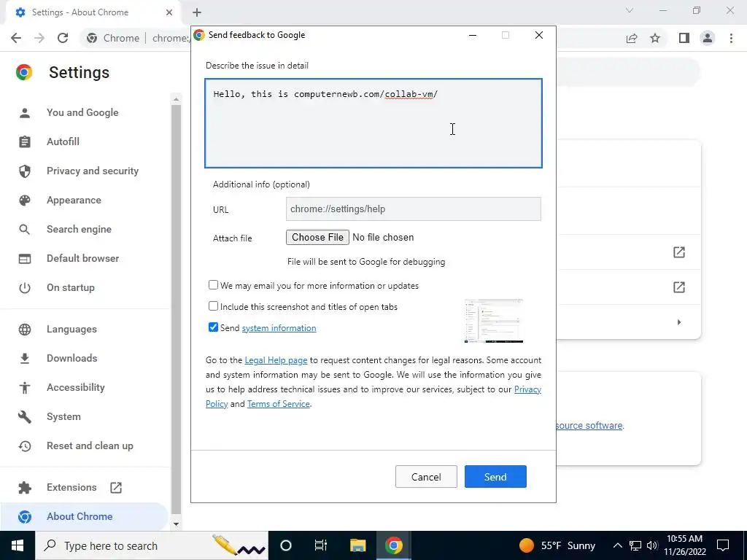The width and height of the screenshot is (747, 560).
Task: Bookmark this tab with star icon
Action: pyautogui.click(x=656, y=38)
